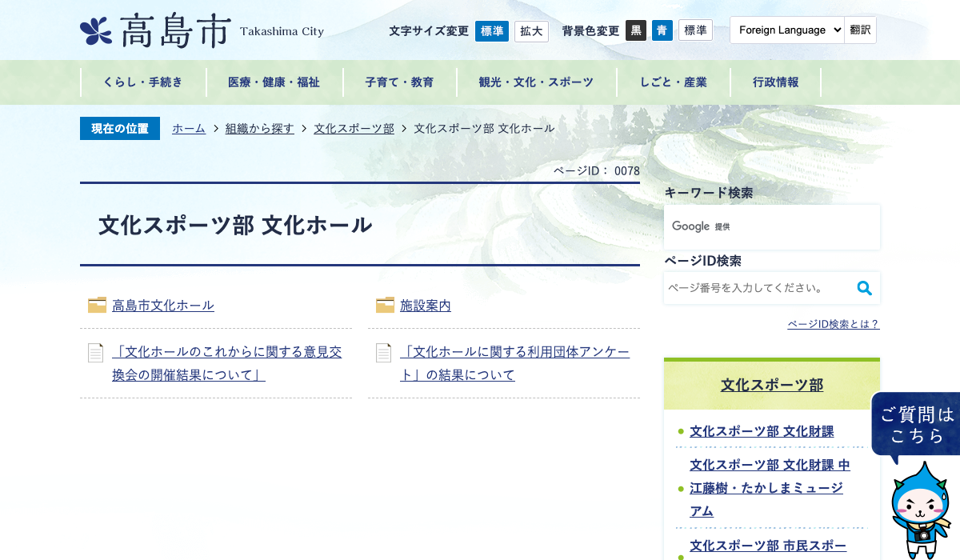Click breadcrumb text 文化スポーツ部 文化ホール
Screen dimensions: 960x560
pos(484,128)
